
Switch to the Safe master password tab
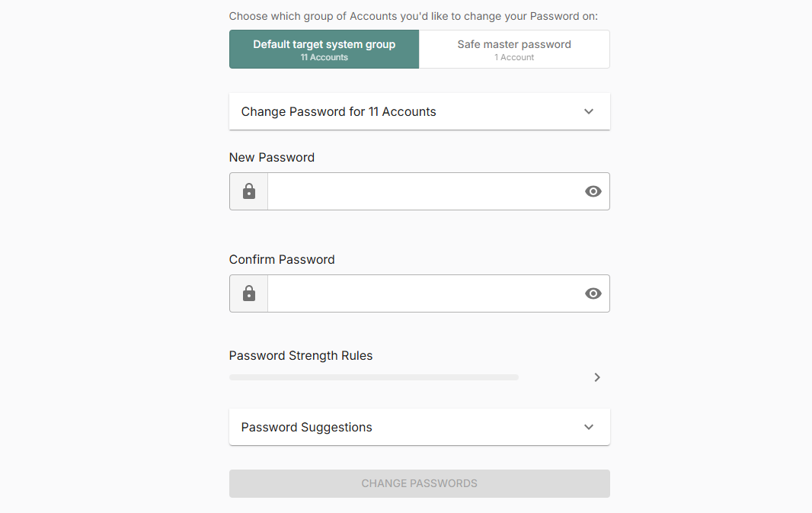[514, 49]
